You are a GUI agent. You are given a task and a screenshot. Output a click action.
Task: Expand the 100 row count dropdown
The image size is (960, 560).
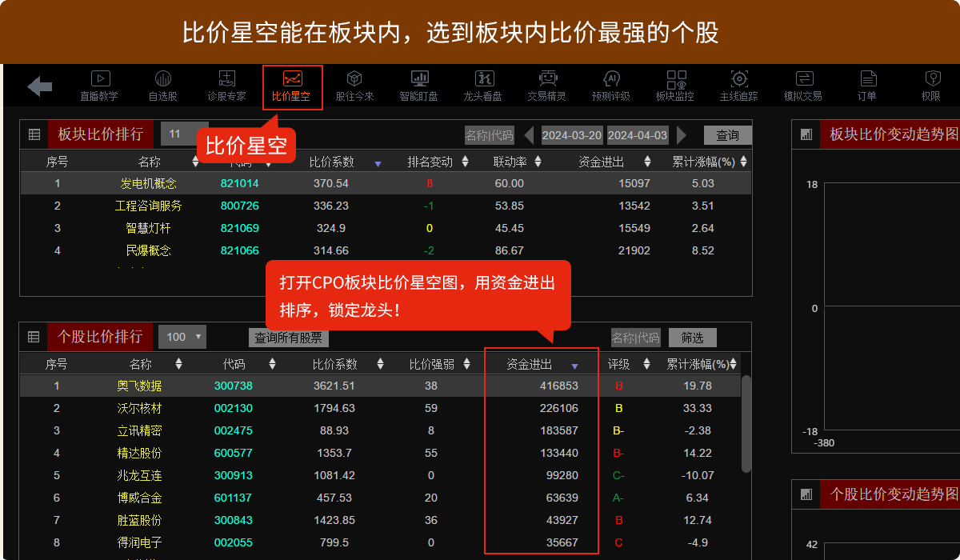click(182, 337)
